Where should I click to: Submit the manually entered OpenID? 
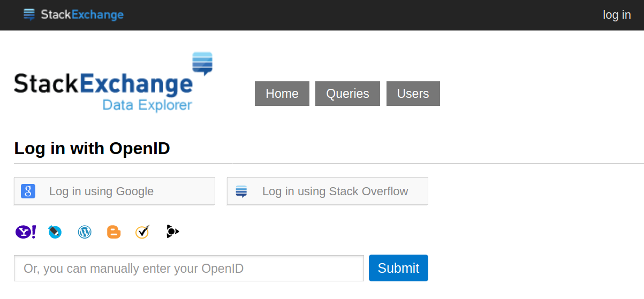pos(398,268)
